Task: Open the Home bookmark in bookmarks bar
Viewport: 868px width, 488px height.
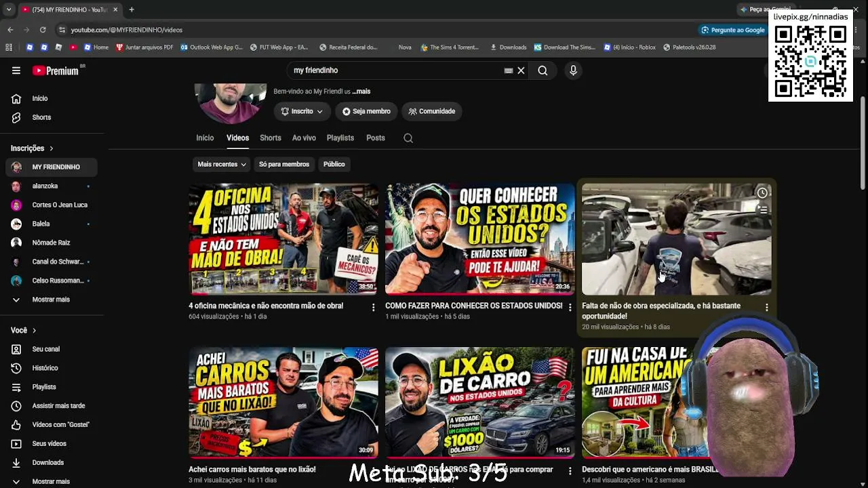Action: coord(96,47)
